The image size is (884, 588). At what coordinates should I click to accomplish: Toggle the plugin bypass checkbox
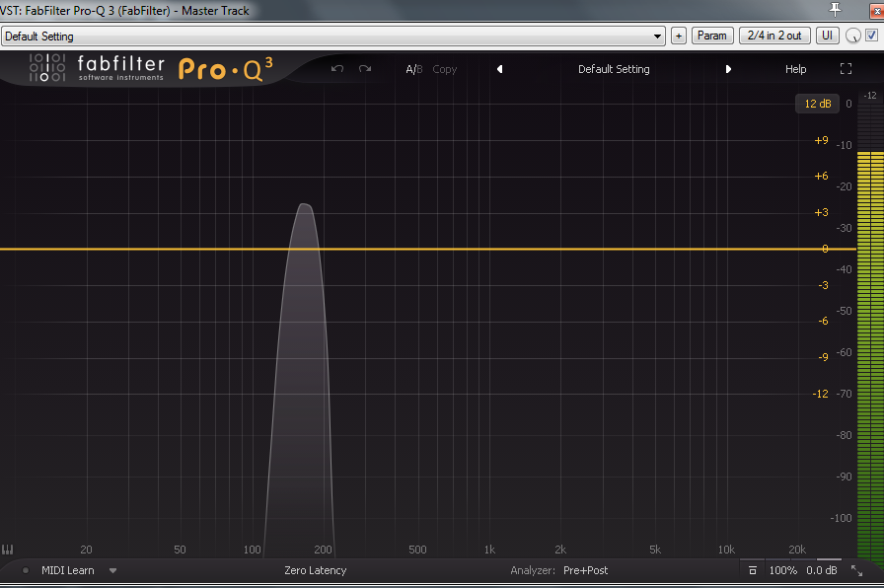(x=871, y=35)
